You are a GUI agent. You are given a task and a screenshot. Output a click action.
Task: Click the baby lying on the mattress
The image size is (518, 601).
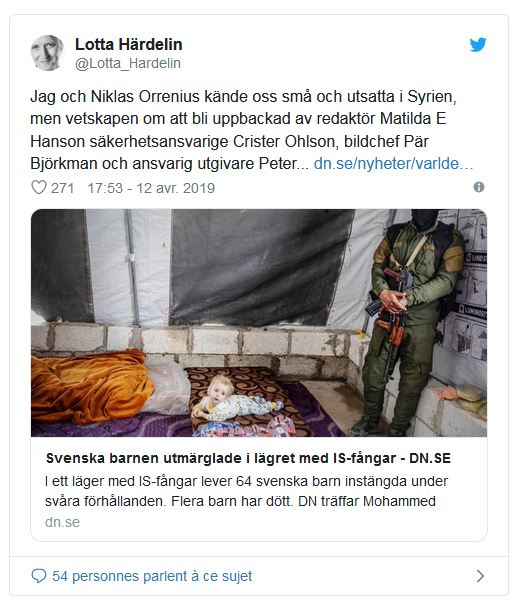[x=235, y=399]
